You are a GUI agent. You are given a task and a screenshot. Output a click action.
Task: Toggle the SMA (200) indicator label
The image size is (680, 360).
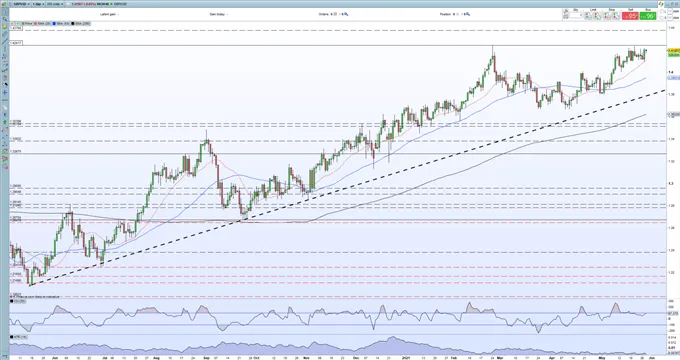pos(82,23)
